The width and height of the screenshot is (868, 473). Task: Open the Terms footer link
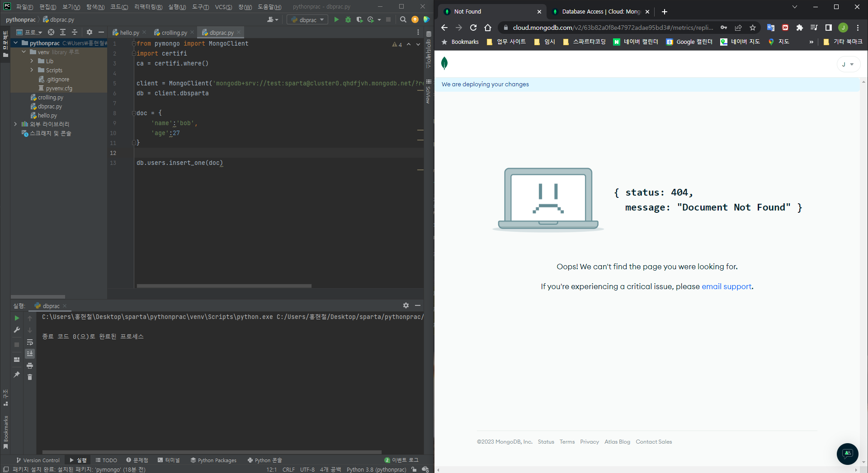click(567, 442)
